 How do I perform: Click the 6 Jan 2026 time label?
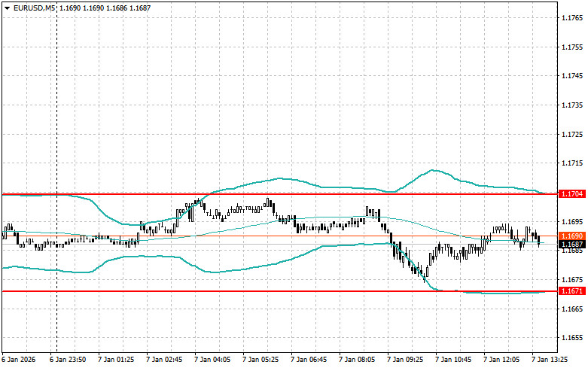pyautogui.click(x=19, y=360)
